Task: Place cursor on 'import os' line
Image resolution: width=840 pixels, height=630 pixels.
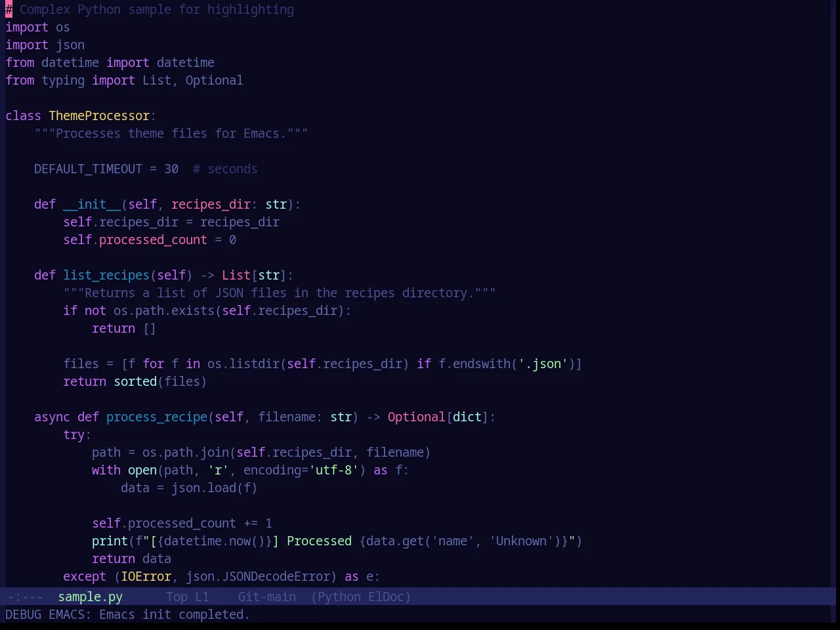Action: 37,27
